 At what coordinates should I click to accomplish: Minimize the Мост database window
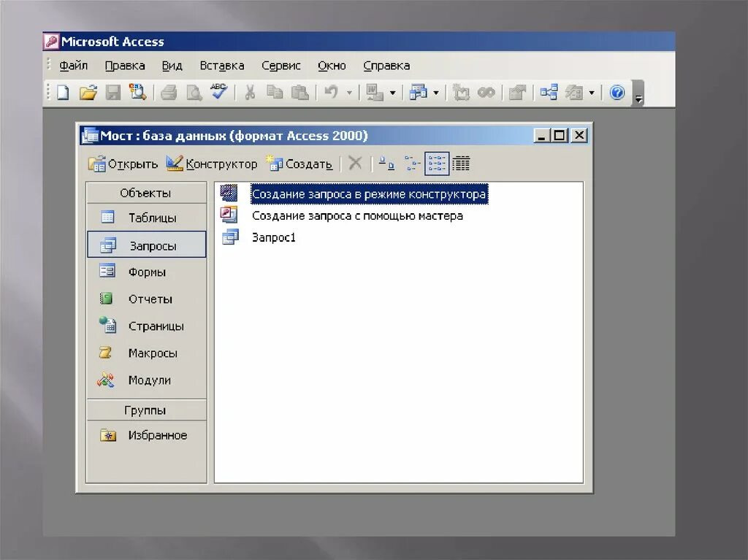(541, 136)
